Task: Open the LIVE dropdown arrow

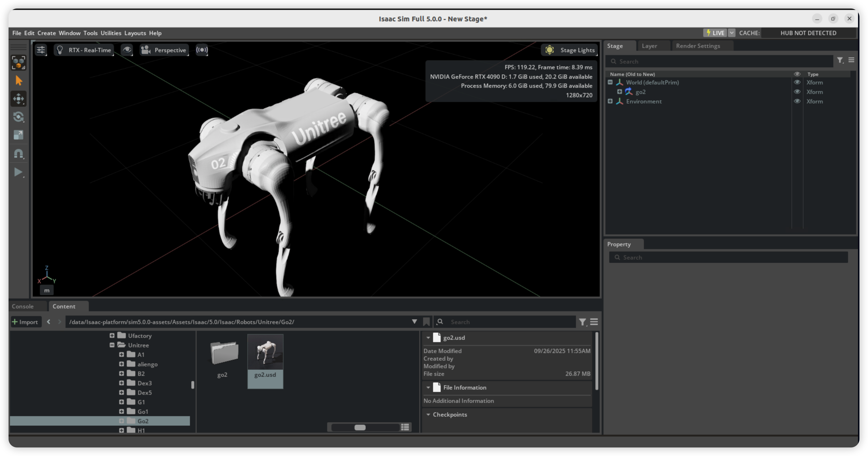Action: pos(731,33)
